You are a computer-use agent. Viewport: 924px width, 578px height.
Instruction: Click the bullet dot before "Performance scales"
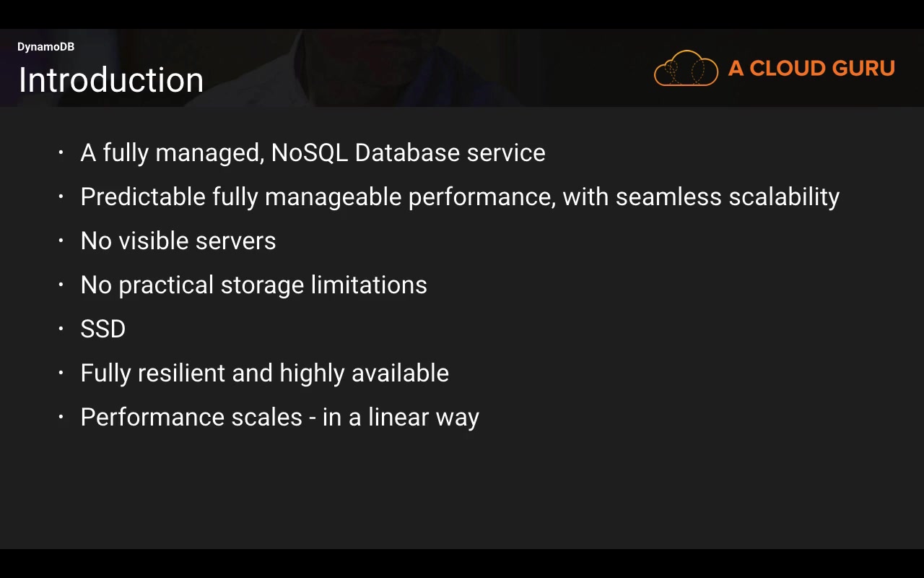pyautogui.click(x=61, y=417)
